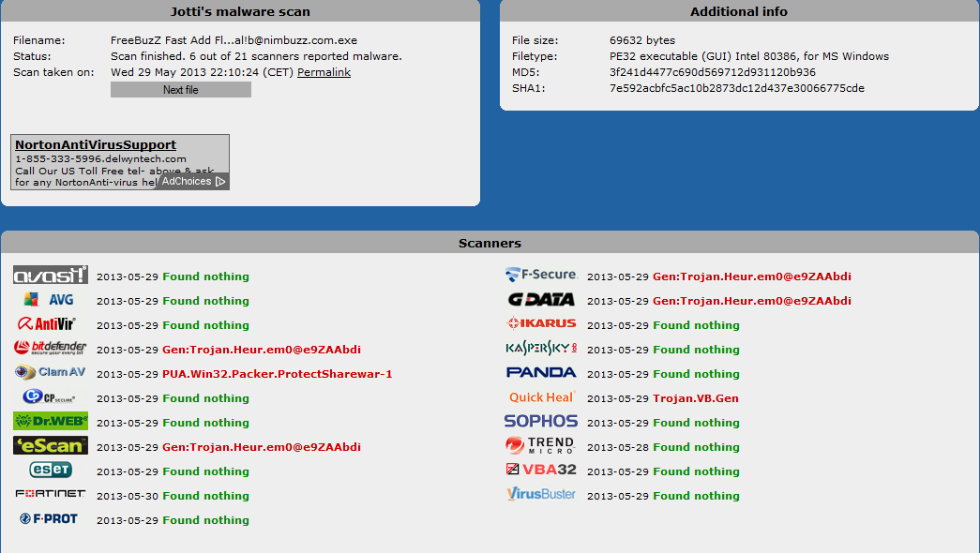Select the SHA1 hash value
The height and width of the screenshot is (553, 980).
737,88
